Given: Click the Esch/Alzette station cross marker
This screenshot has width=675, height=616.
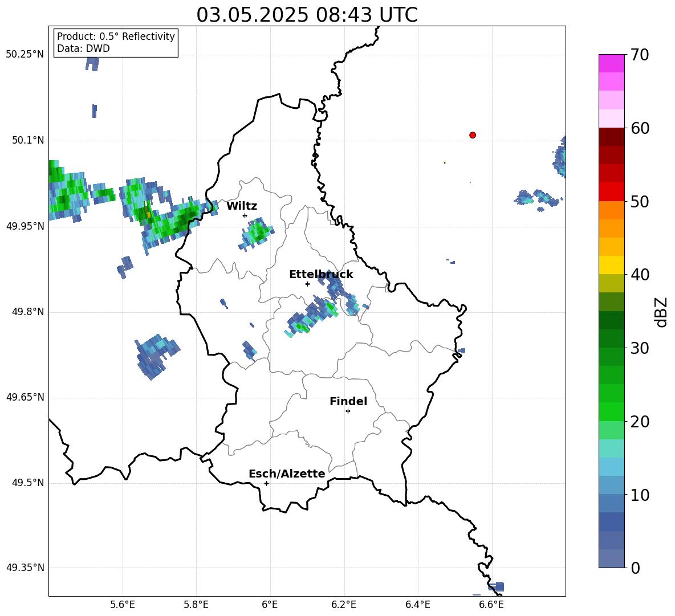Looking at the screenshot, I should 266,483.
